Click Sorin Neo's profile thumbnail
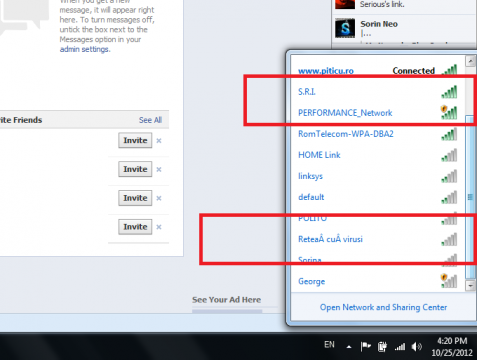This screenshot has width=477, height=360. click(x=345, y=28)
